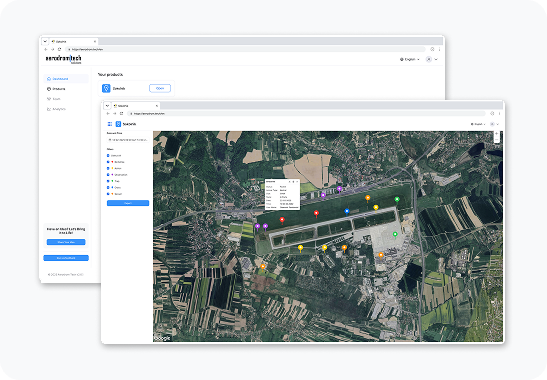Click the blue button below the filter list

(128, 203)
